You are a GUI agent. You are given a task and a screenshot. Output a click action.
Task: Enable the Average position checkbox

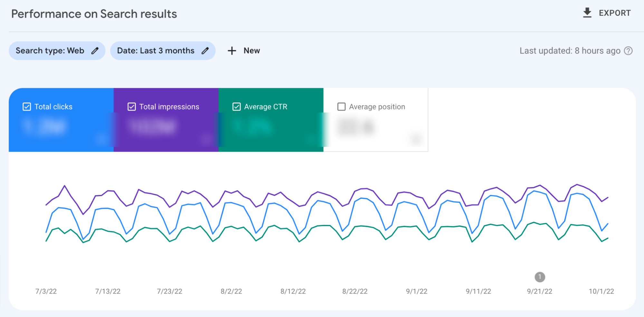(341, 107)
